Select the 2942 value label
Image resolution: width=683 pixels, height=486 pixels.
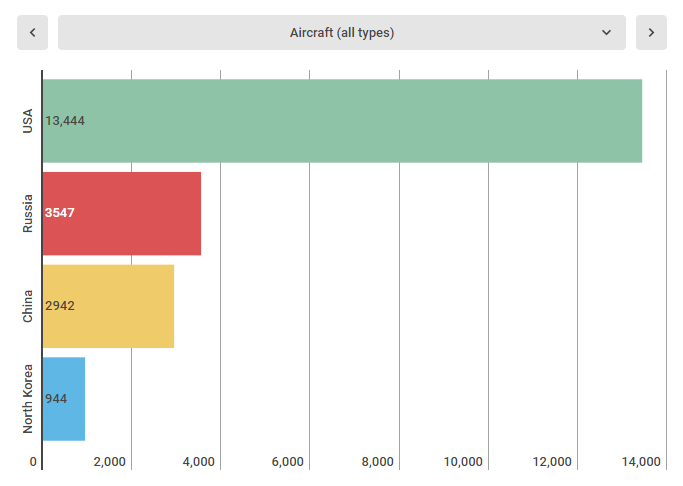[x=60, y=306]
